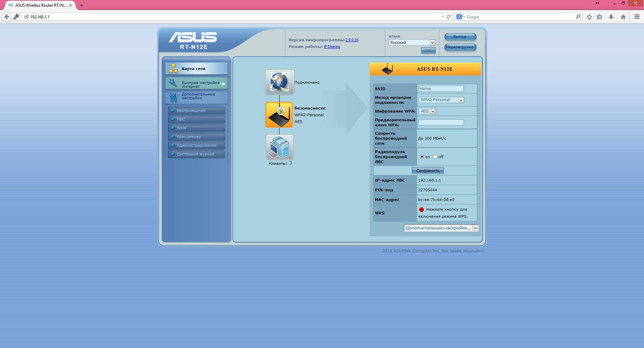Go to the browser home page icon

pyautogui.click(x=623, y=17)
